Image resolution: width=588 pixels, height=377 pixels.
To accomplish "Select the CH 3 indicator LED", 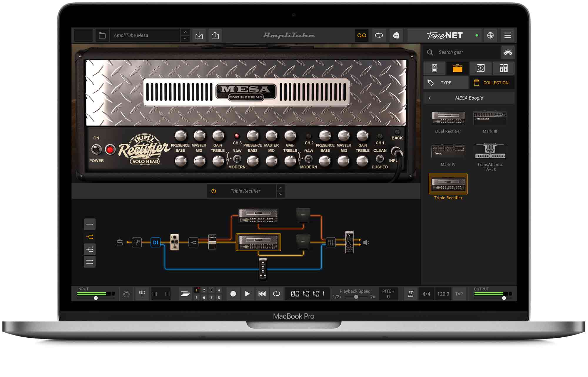I will 237,136.
